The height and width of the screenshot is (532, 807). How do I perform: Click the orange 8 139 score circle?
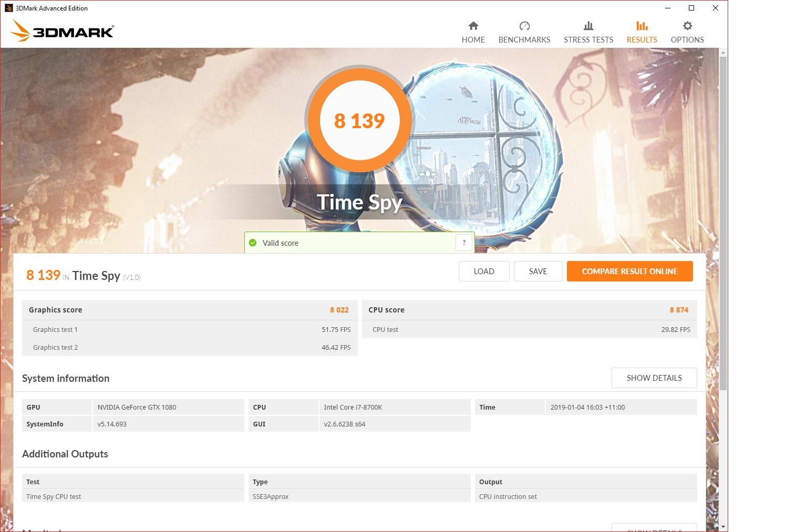360,120
